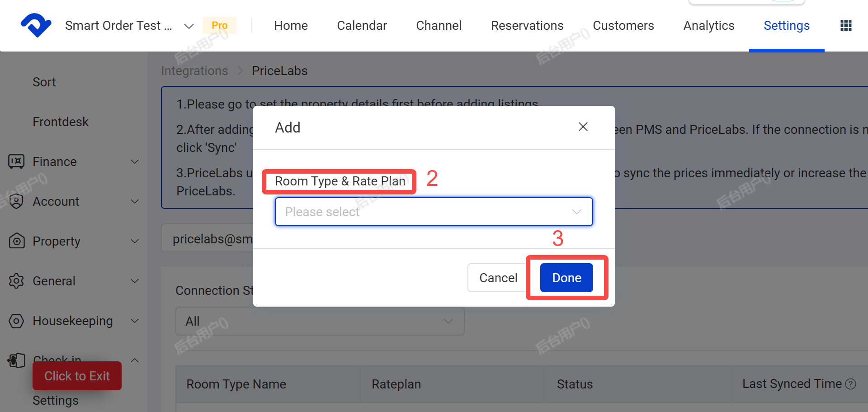868x412 pixels.
Task: Expand the property name switcher chevron
Action: click(189, 26)
